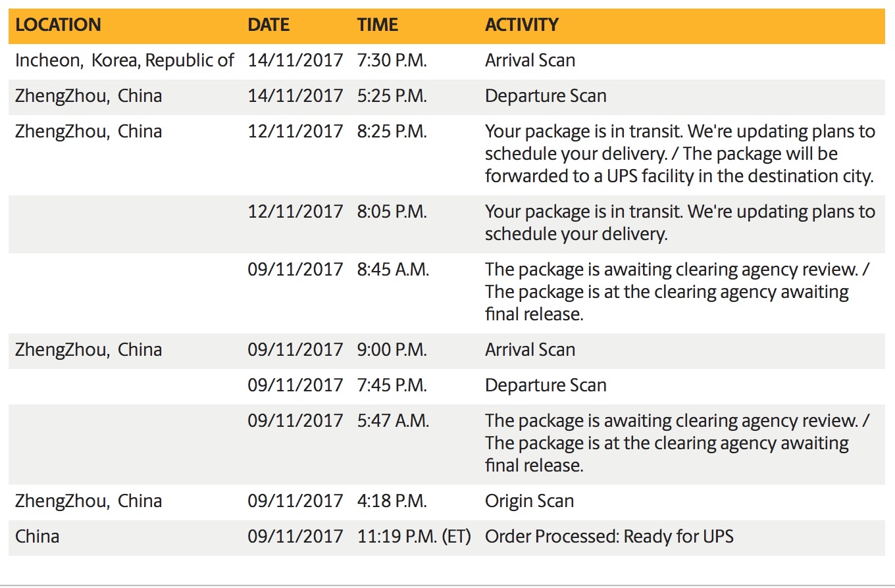This screenshot has width=895, height=588.
Task: Select the Origin Scan activity
Action: [530, 501]
